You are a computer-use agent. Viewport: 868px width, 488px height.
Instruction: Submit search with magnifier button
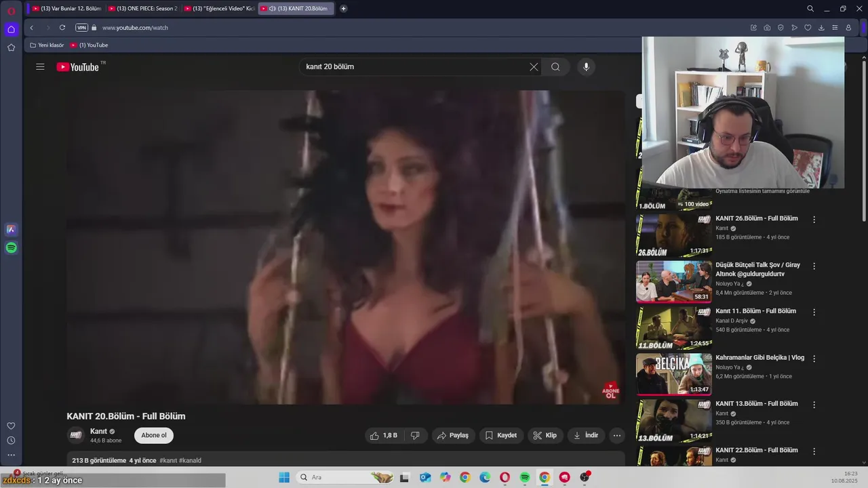pos(555,66)
